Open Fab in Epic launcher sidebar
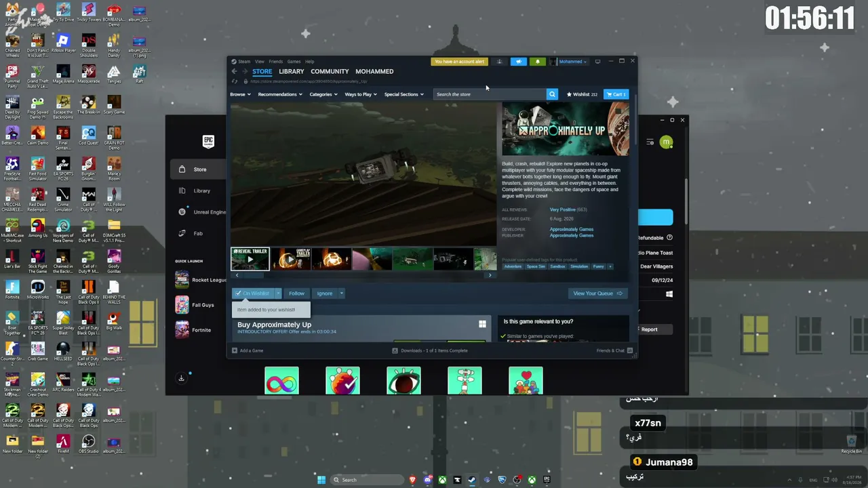Image resolution: width=868 pixels, height=488 pixels. (x=197, y=233)
